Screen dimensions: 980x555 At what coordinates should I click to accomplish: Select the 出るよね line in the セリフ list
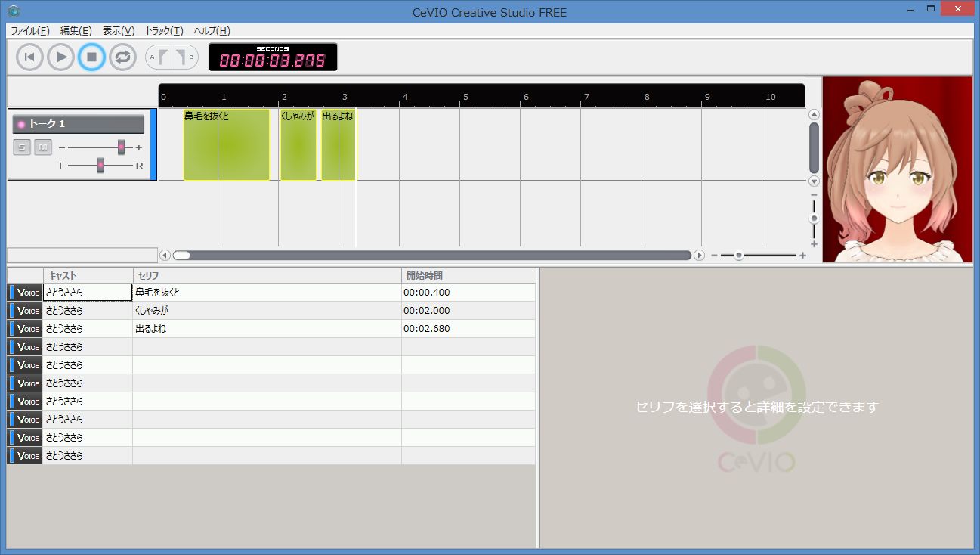267,329
